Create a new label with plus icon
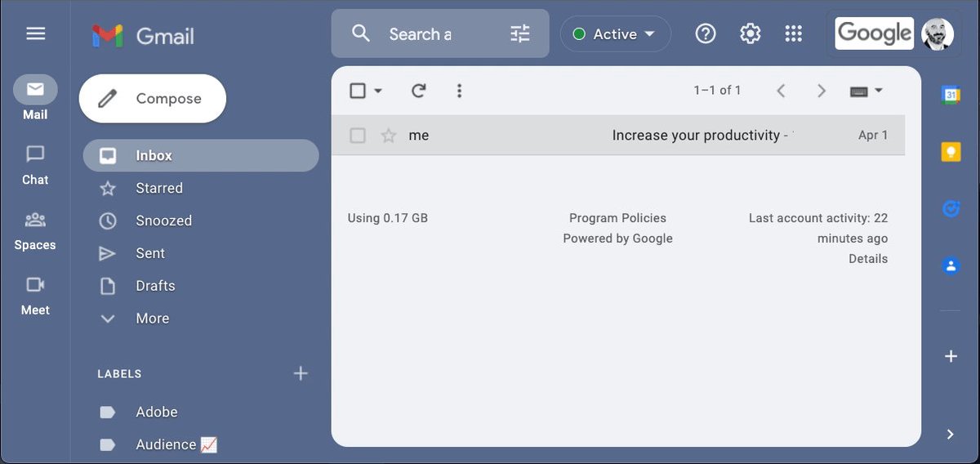This screenshot has height=464, width=980. click(x=301, y=373)
